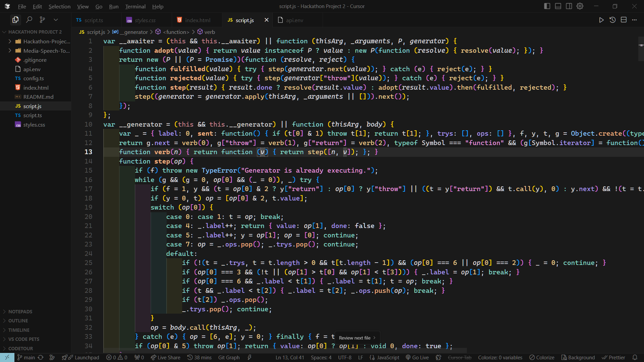
Task: Click the Git Graph item in the status bar
Action: (228, 357)
